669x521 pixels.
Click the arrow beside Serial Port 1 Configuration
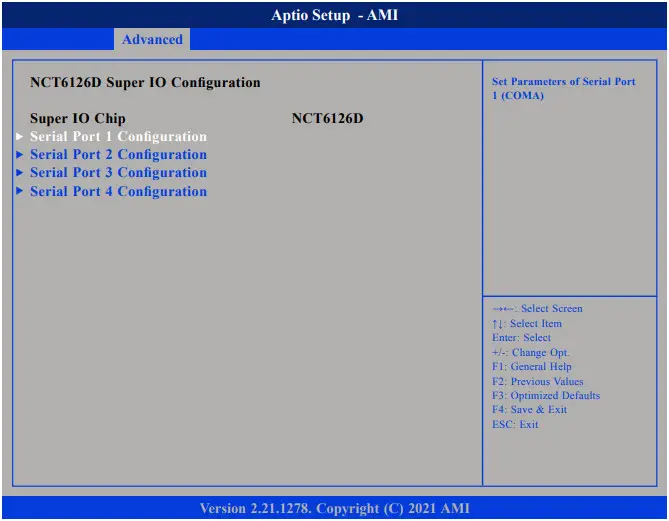coord(19,137)
